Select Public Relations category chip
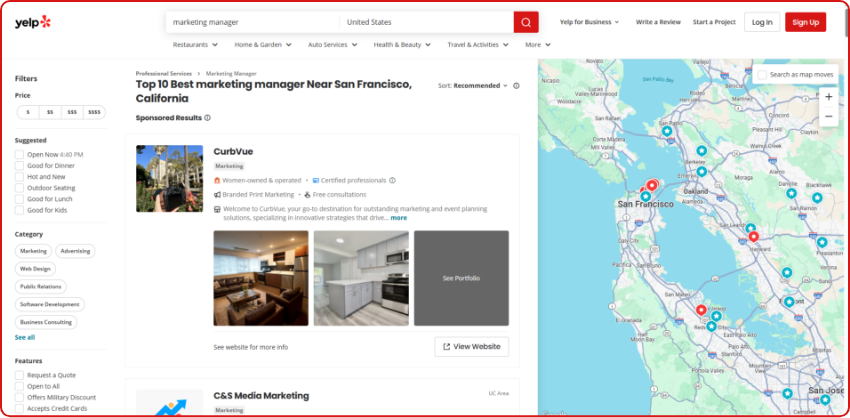The height and width of the screenshot is (418, 850). pyautogui.click(x=41, y=287)
